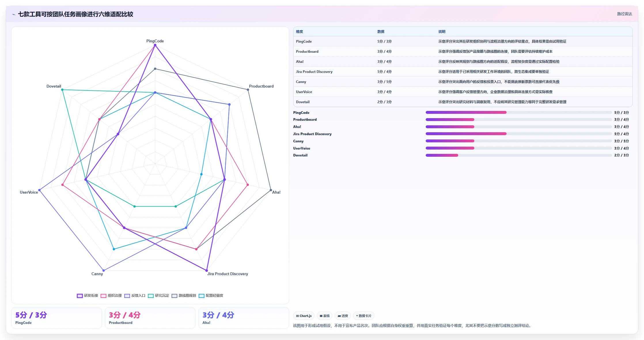
Task: Click the Canny cell in the table
Action: [301, 82]
